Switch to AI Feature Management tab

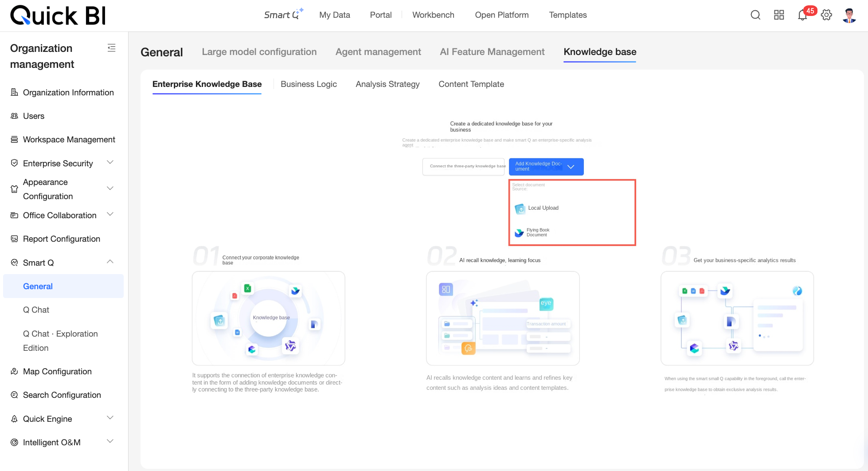tap(492, 52)
